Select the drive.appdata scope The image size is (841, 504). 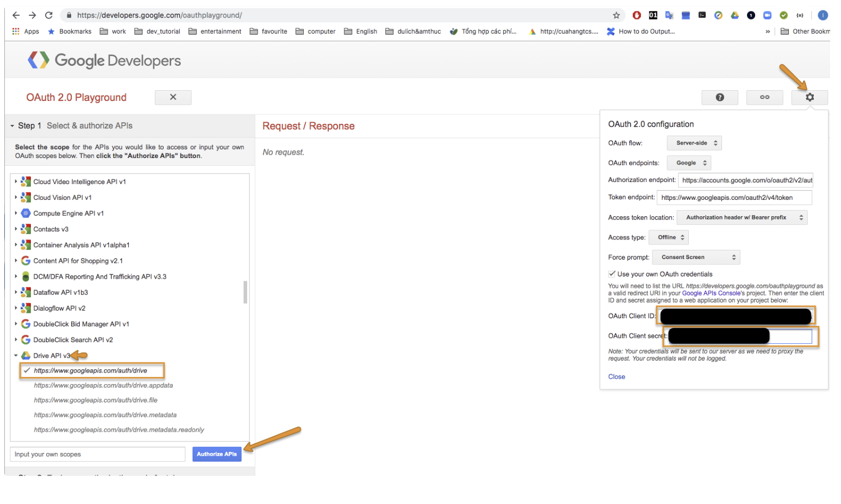[103, 386]
